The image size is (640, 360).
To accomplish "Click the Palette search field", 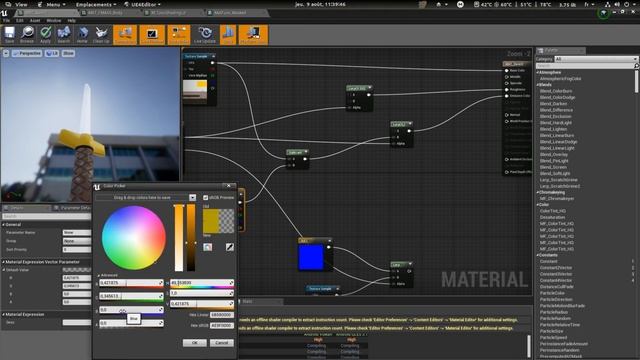I will [584, 65].
